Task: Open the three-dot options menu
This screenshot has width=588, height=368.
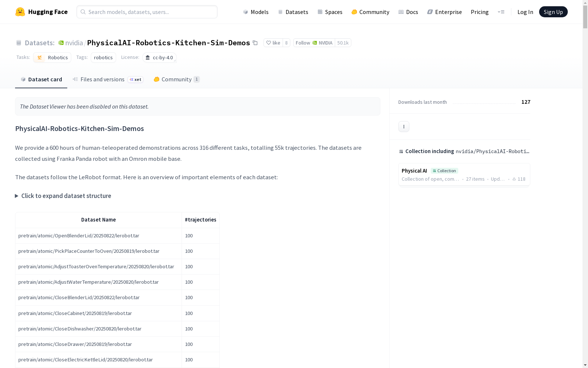Action: pyautogui.click(x=404, y=127)
